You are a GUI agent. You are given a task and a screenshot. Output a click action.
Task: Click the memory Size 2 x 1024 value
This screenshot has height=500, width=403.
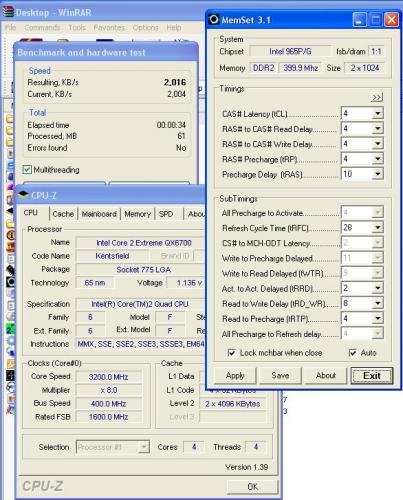(x=364, y=68)
